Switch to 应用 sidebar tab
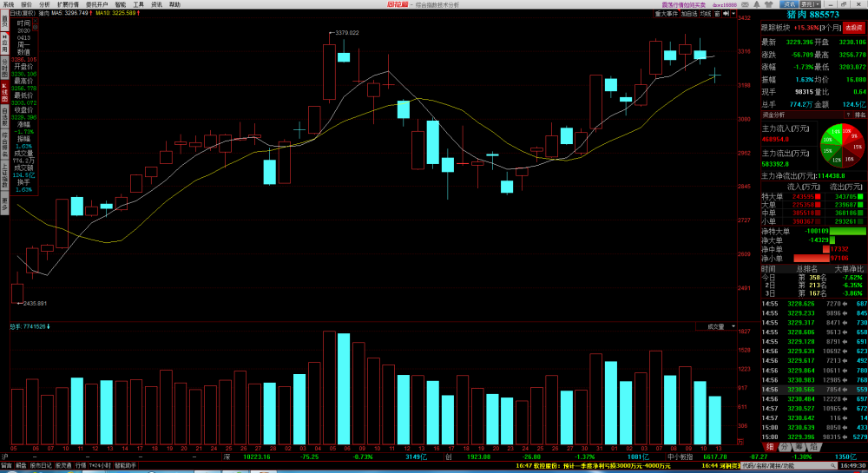Viewport: 868px width, 473px height. tap(4, 43)
